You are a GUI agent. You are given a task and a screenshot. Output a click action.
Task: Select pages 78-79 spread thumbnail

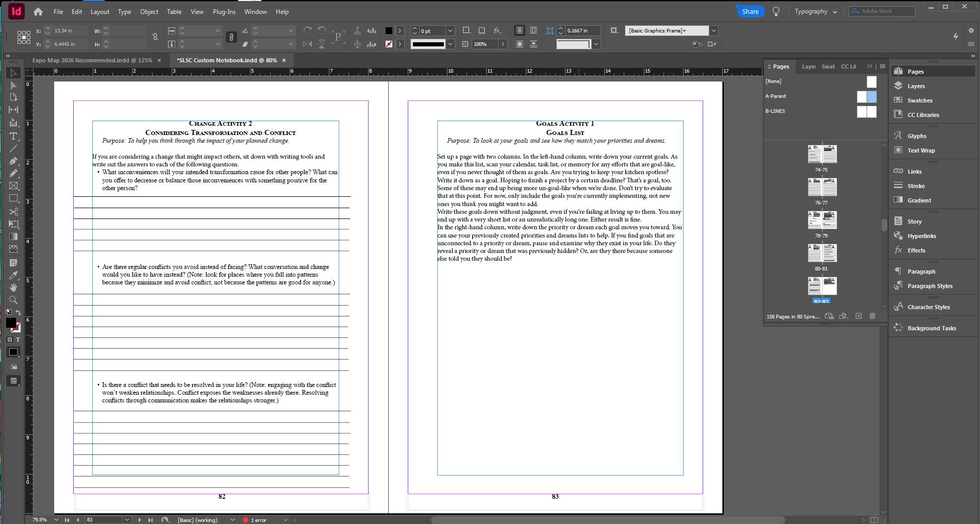pyautogui.click(x=822, y=220)
